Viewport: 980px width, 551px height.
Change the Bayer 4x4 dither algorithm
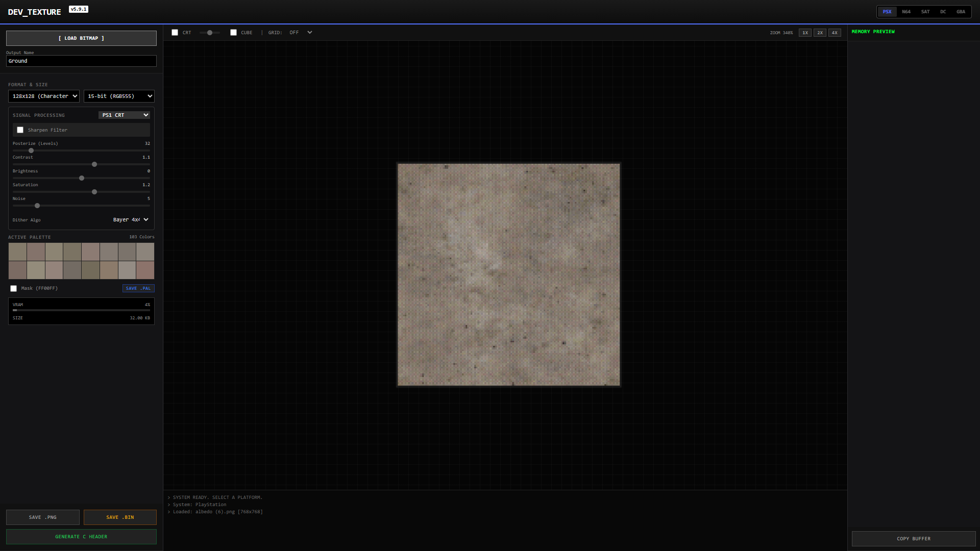point(130,220)
